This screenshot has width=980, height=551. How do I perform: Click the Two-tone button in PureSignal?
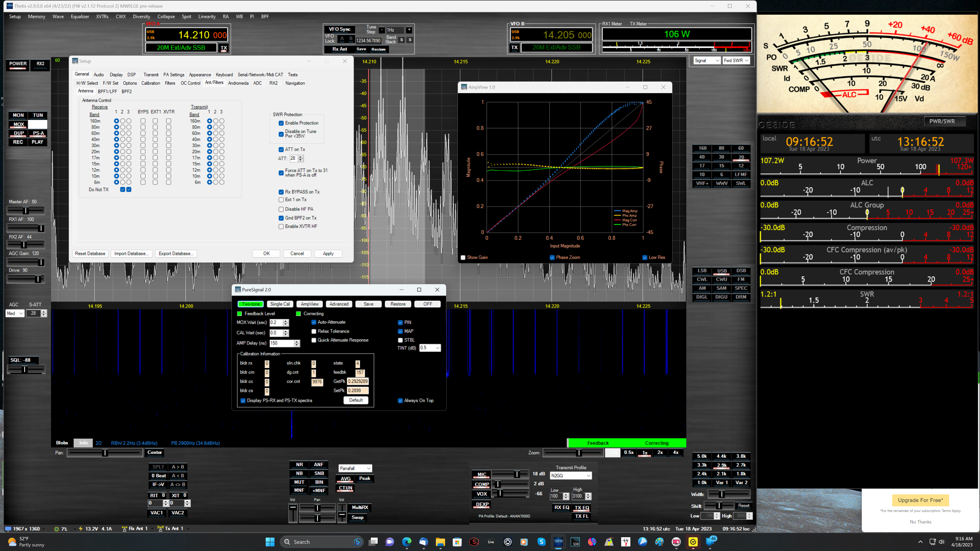251,304
